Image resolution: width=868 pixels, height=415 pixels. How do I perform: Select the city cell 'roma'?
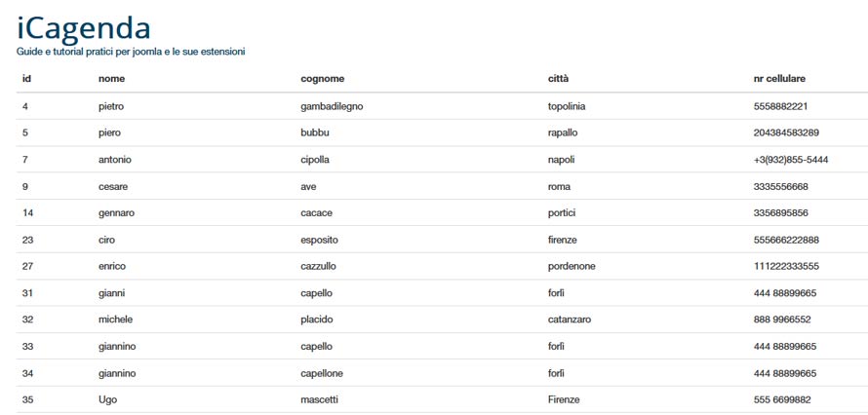click(559, 187)
